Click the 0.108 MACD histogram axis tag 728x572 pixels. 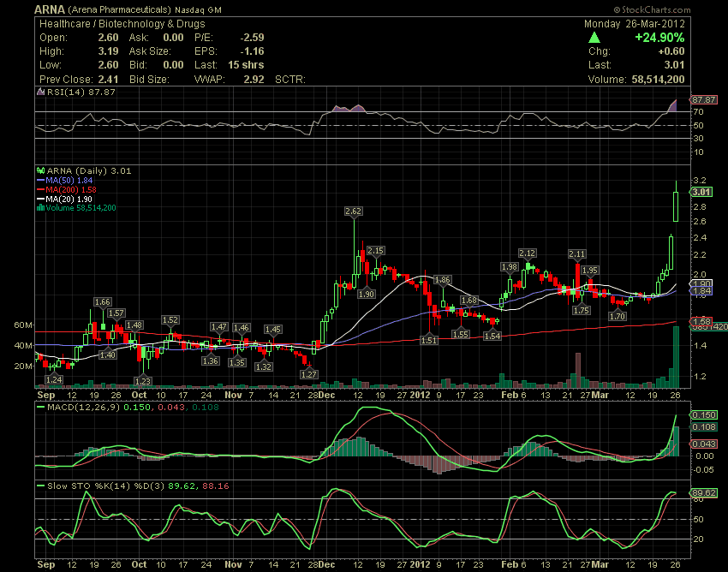[x=704, y=427]
